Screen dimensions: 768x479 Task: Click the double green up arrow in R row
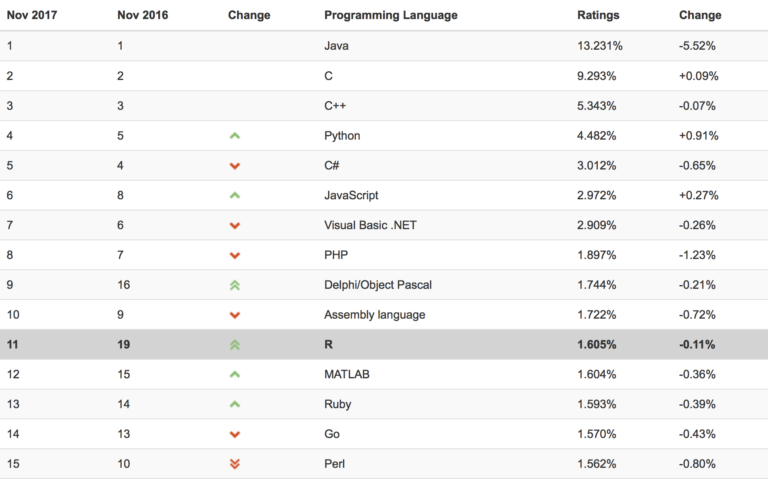coord(235,345)
